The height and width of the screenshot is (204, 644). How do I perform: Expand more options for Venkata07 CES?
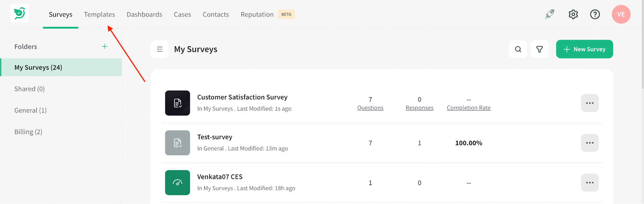590,183
